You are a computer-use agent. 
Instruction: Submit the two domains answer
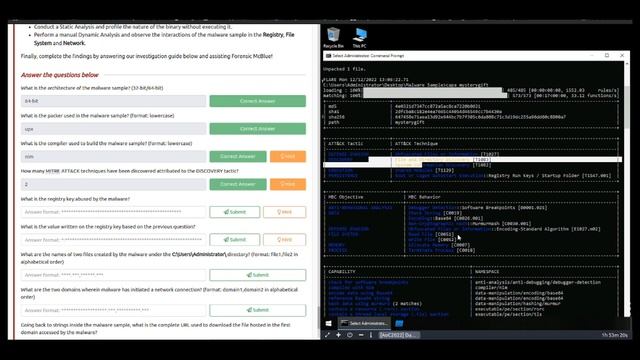click(258, 310)
